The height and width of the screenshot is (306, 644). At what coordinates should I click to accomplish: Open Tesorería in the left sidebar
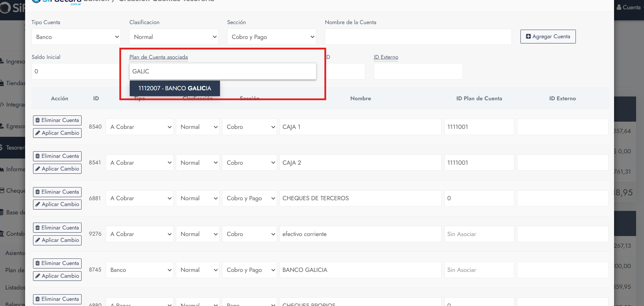pos(14,147)
